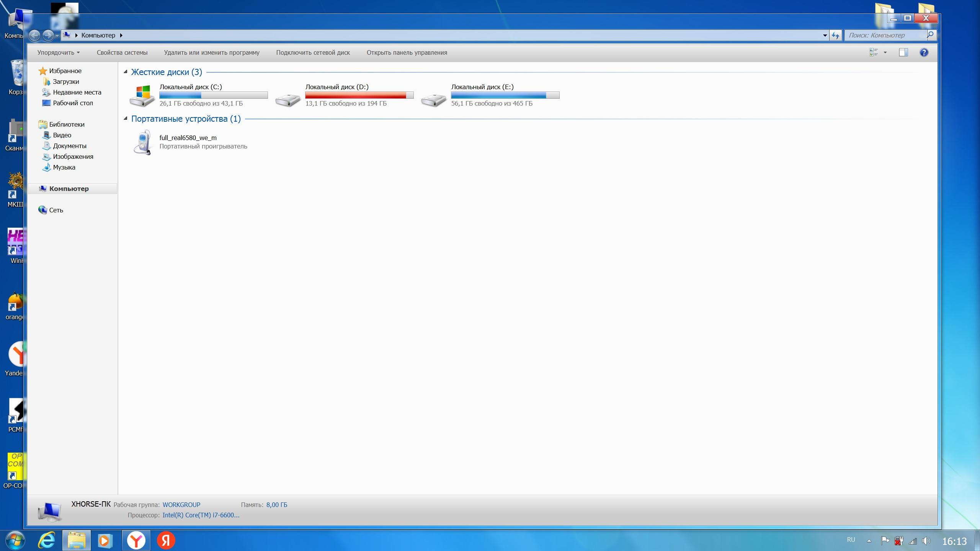Click the Back navigation arrow

(34, 35)
